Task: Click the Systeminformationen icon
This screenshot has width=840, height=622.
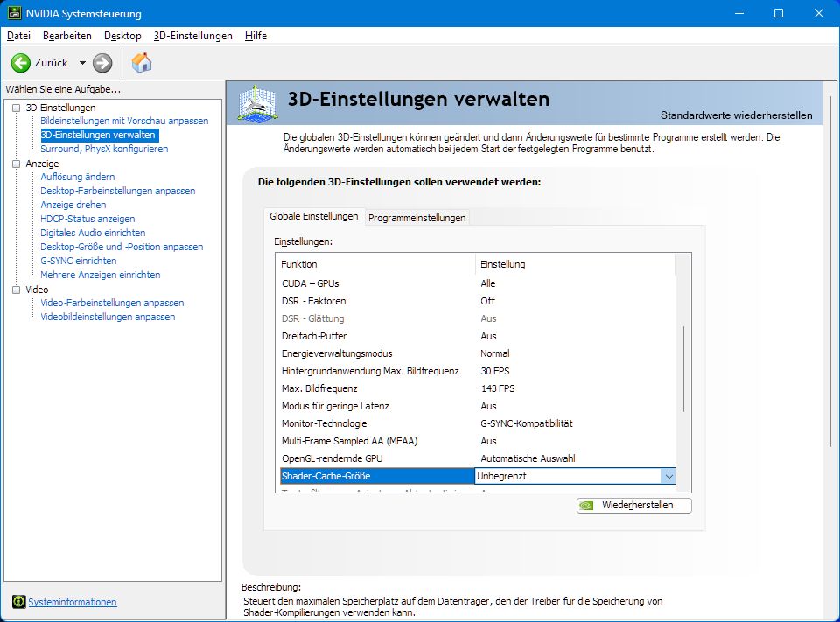Action: coord(18,602)
